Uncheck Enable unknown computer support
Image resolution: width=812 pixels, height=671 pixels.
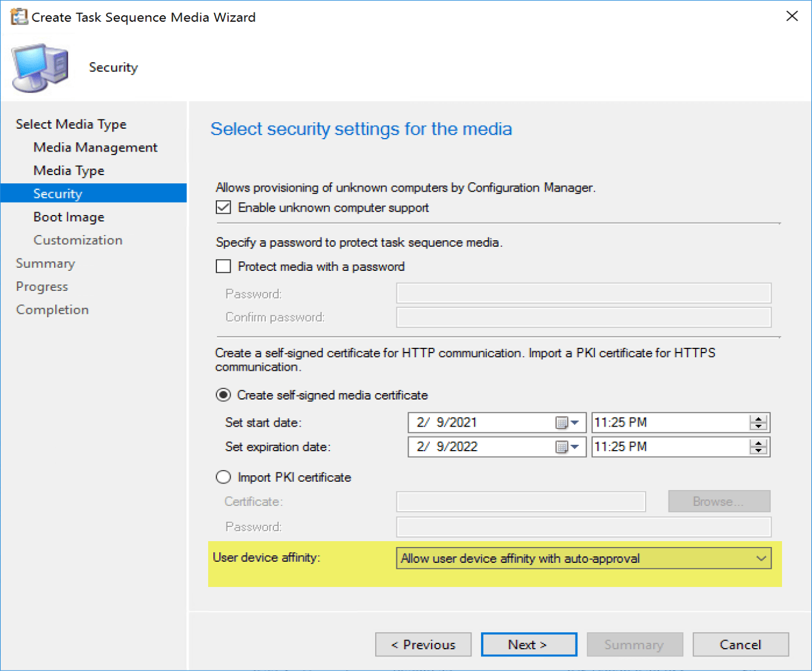(x=223, y=207)
